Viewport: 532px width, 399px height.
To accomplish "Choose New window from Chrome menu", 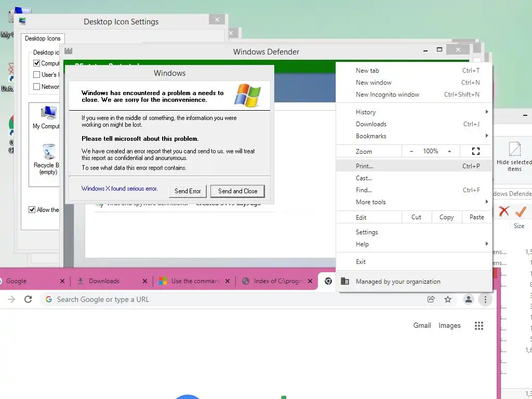I will click(x=414, y=83).
